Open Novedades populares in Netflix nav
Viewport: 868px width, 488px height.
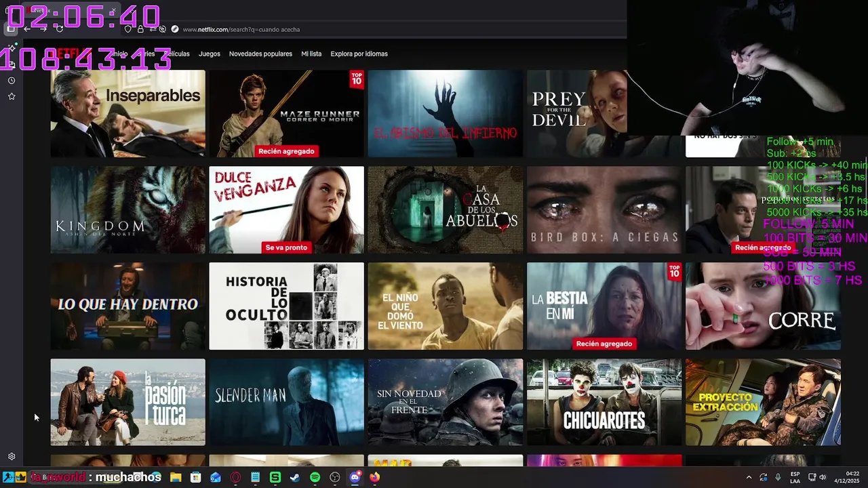point(260,54)
